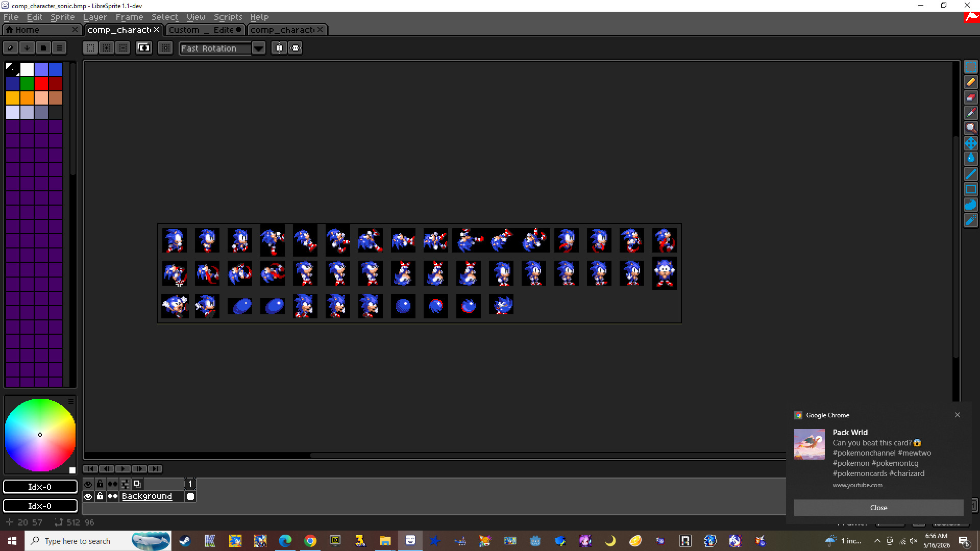Select the Line tool

pos(970,174)
